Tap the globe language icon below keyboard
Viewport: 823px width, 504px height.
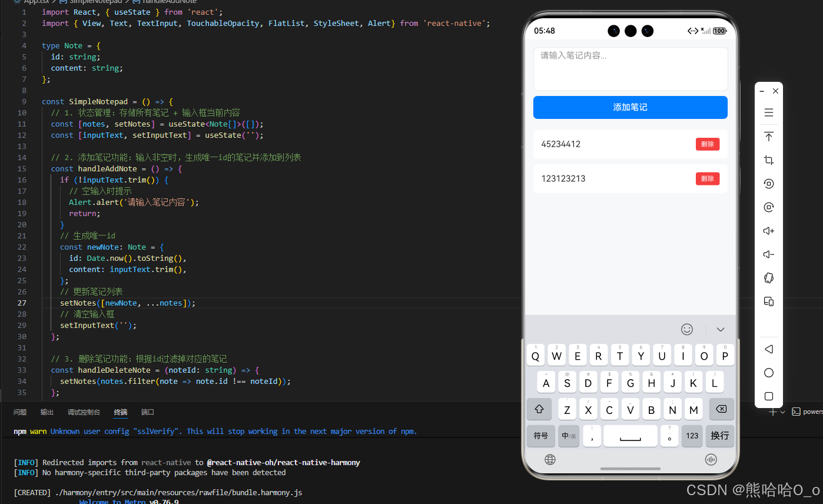tap(550, 460)
